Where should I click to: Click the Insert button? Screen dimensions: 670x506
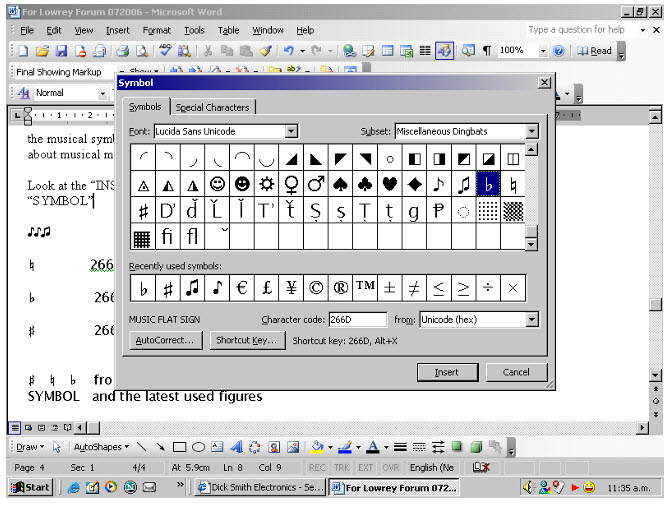tap(447, 372)
